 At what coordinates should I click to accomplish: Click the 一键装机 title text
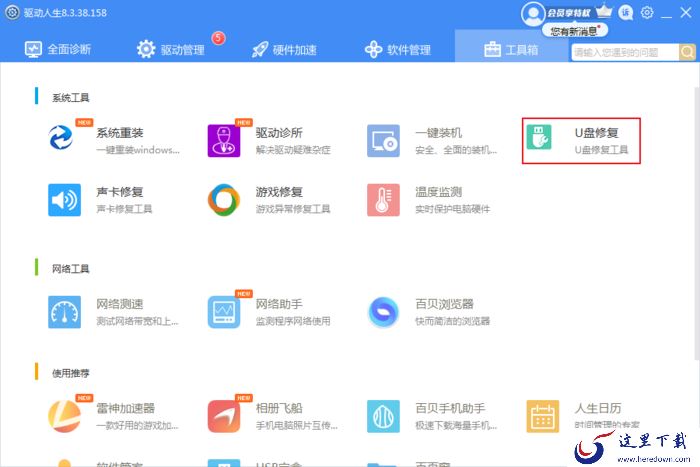click(x=438, y=133)
